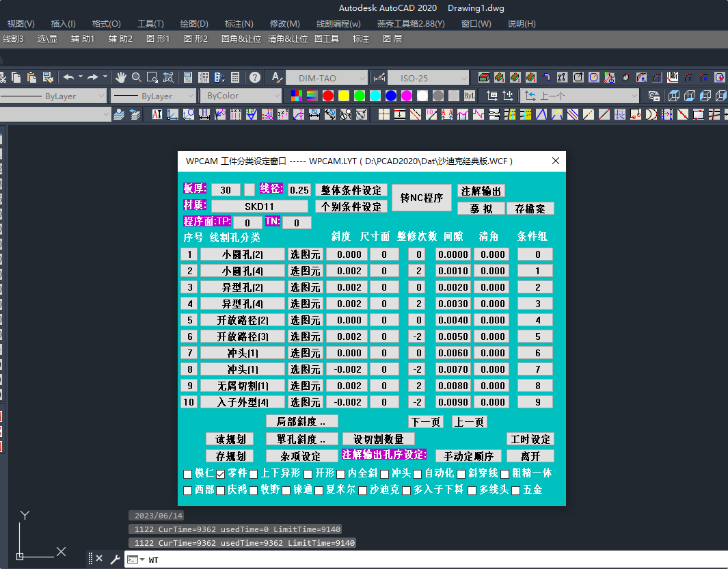Tick the 模仁 checkbox
This screenshot has width=728, height=569.
[187, 474]
